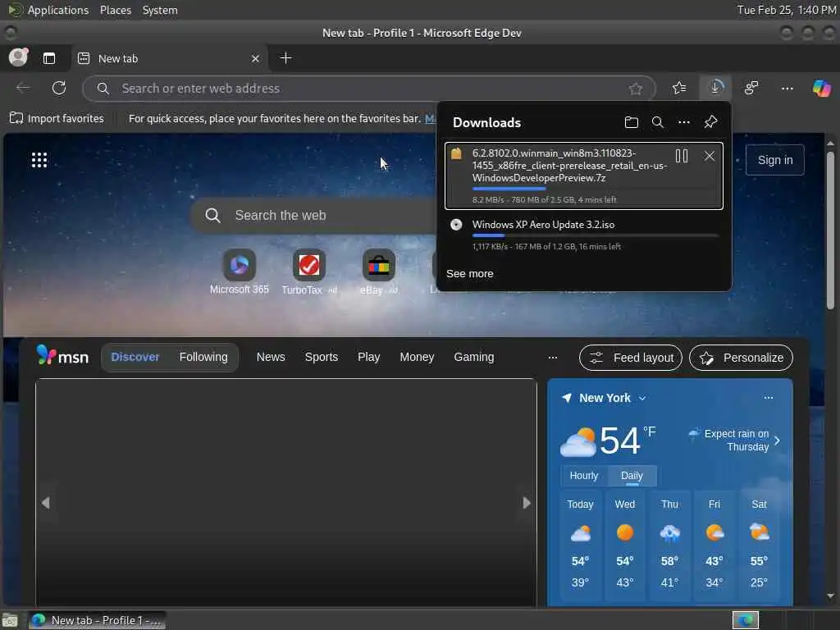Pin the Downloads panel
The height and width of the screenshot is (630, 840).
(x=710, y=122)
